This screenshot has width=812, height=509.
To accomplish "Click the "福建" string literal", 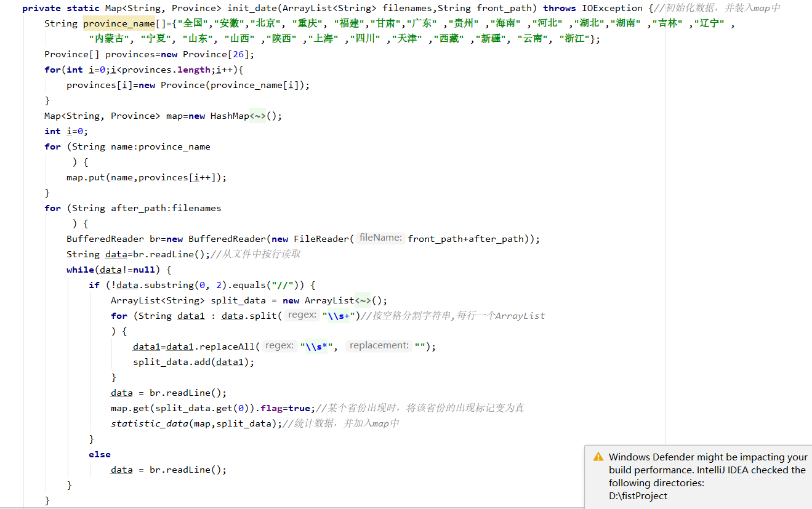I will (x=349, y=23).
